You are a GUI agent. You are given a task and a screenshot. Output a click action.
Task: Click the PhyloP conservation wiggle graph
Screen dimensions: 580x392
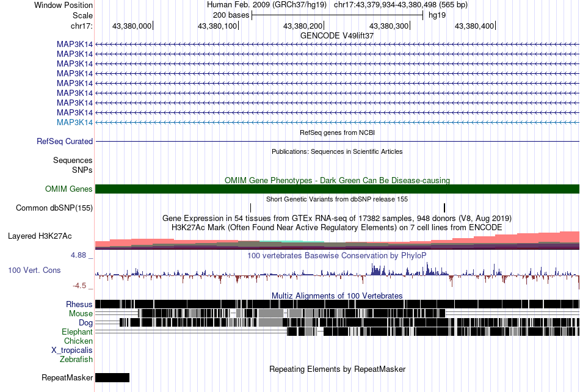click(337, 275)
